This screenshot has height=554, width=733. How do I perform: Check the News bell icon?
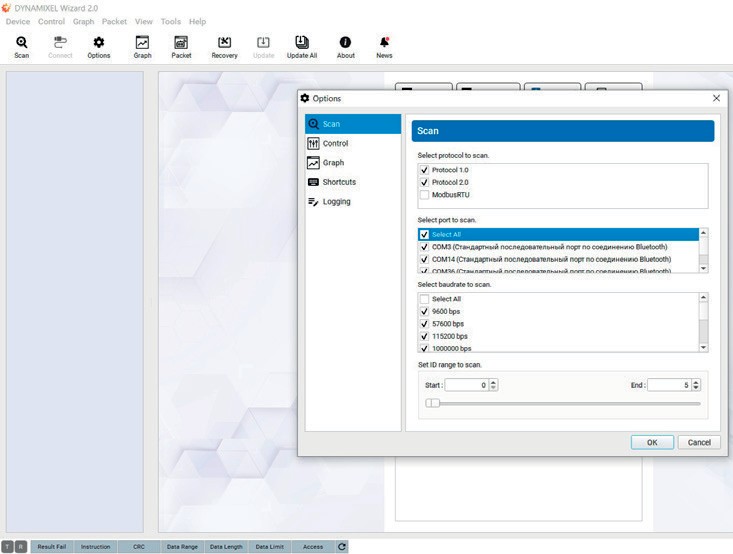384,46
